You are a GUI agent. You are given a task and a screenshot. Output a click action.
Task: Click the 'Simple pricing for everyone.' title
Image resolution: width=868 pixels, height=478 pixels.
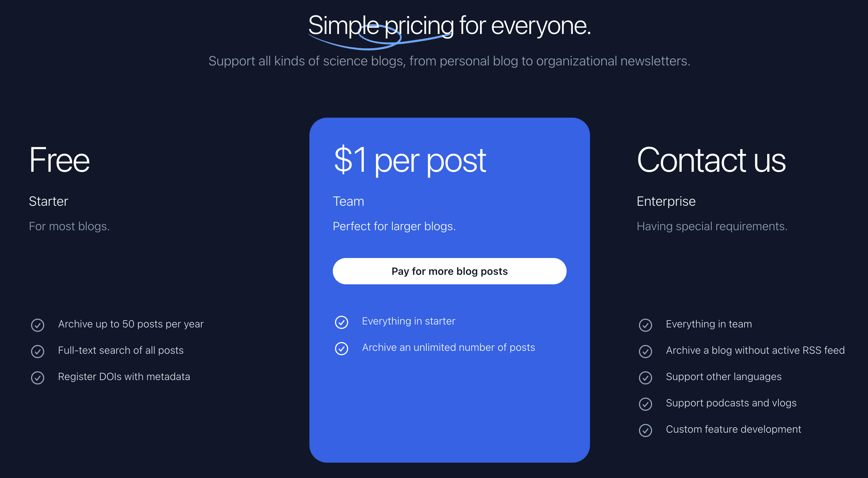(449, 26)
